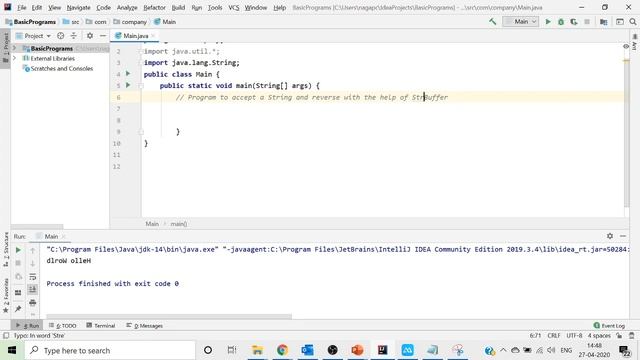This screenshot has height=360, width=640.
Task: Toggle tool window quick access icon
Action: click(x=6, y=336)
